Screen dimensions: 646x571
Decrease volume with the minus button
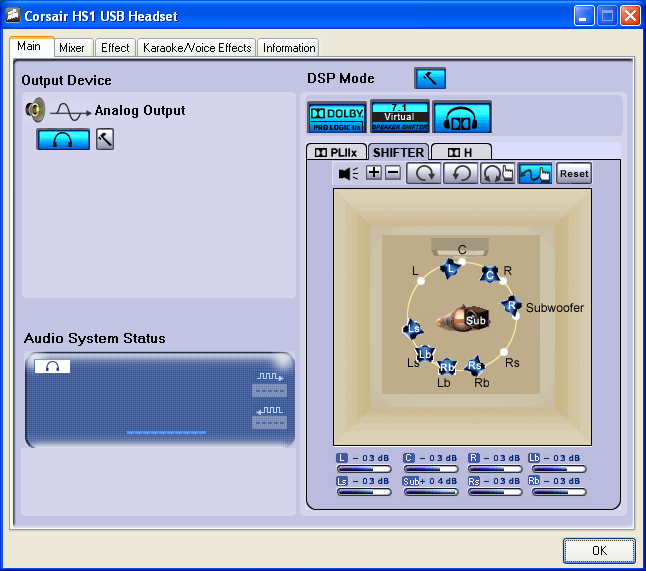coord(392,173)
